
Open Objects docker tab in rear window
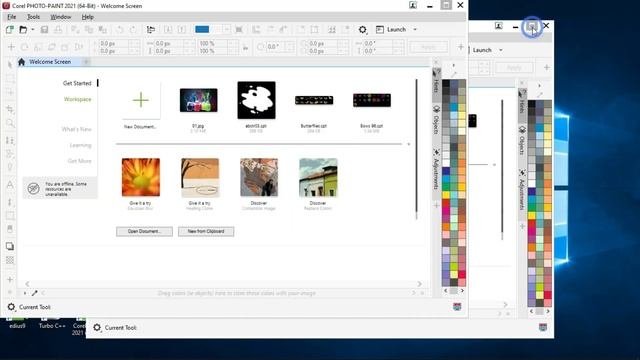pyautogui.click(x=522, y=140)
